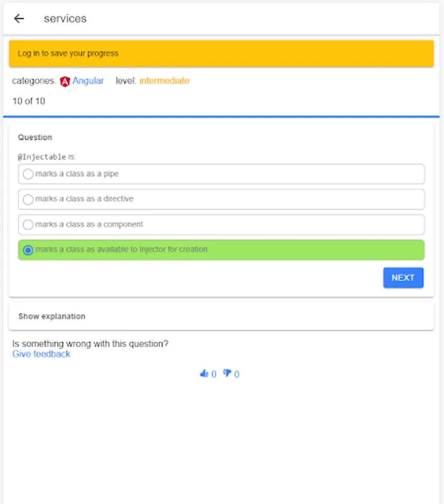
Task: Click the blue quiz progress bar
Action: click(221, 116)
